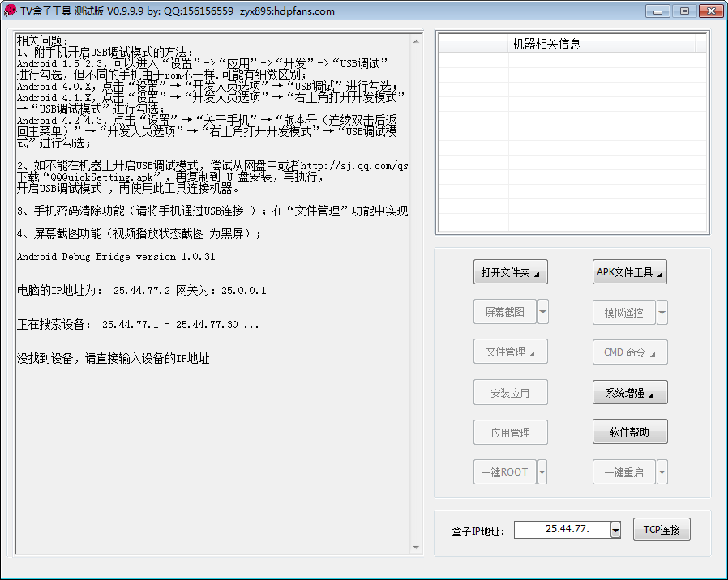Image resolution: width=728 pixels, height=580 pixels.
Task: Open the 盒子IP地址 address dropdown list
Action: [616, 529]
